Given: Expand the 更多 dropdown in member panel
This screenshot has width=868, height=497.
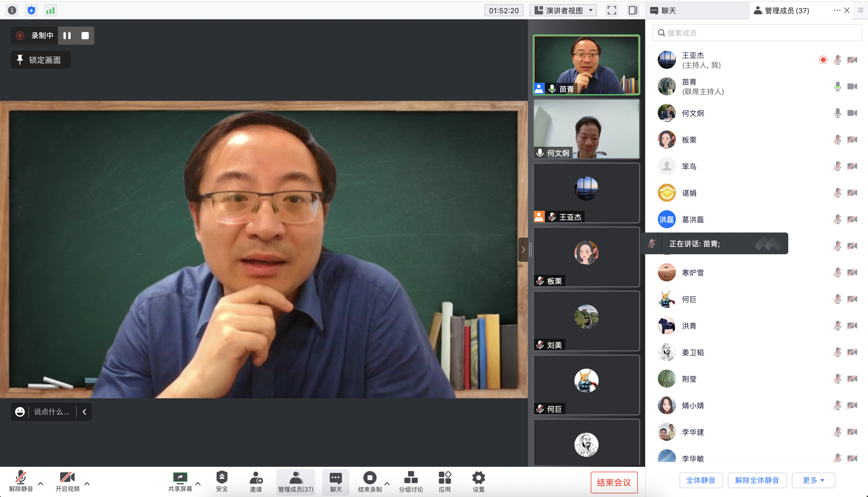Looking at the screenshot, I should click(x=813, y=480).
